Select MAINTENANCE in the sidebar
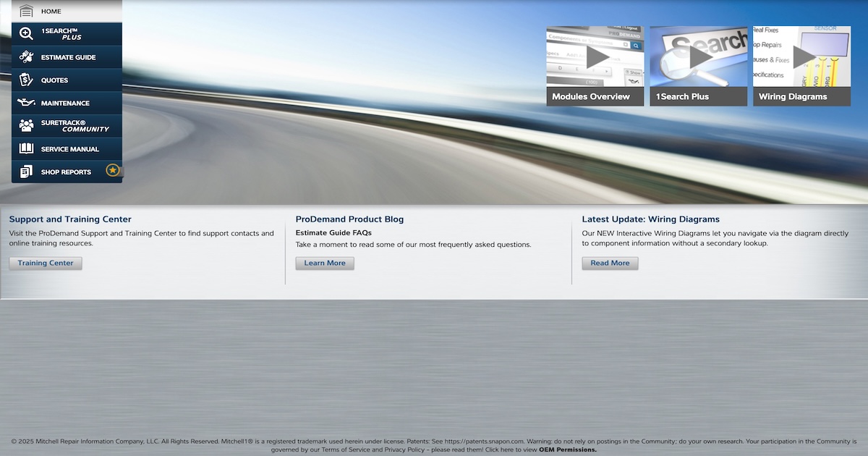Image resolution: width=868 pixels, height=456 pixels. click(67, 103)
